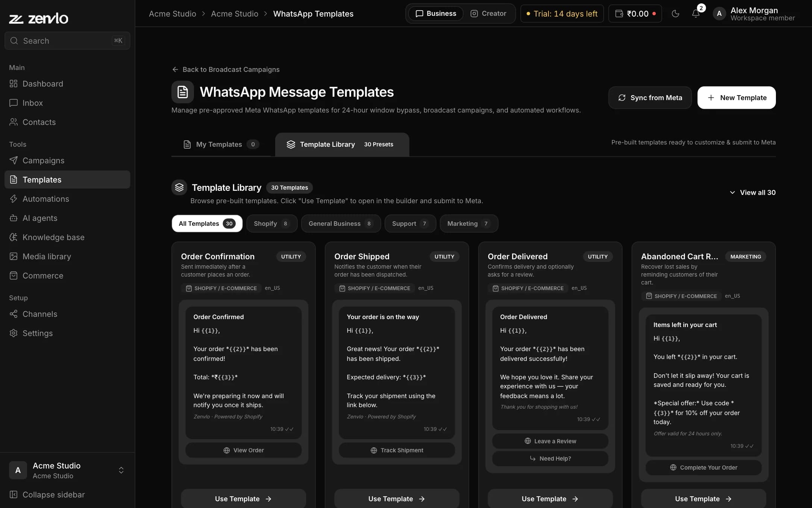
Task: Click Trial: 14 days left badge
Action: pos(562,14)
